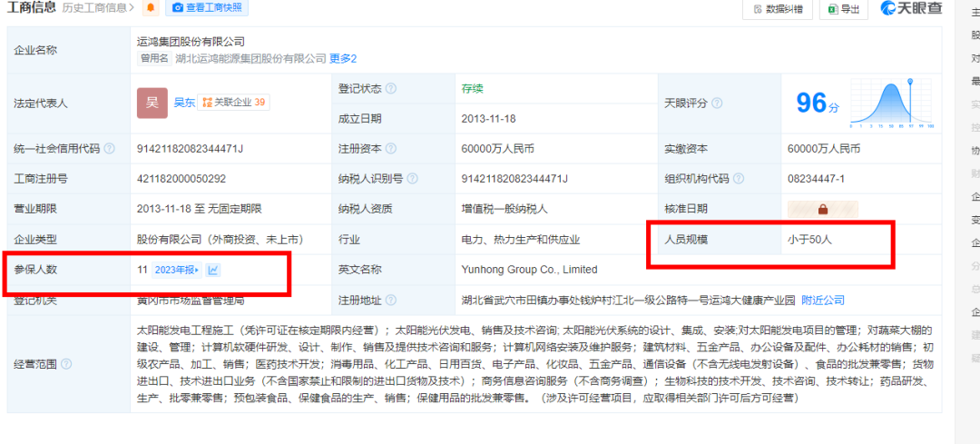
Task: Click the 数据纠错 button
Action: tap(777, 9)
